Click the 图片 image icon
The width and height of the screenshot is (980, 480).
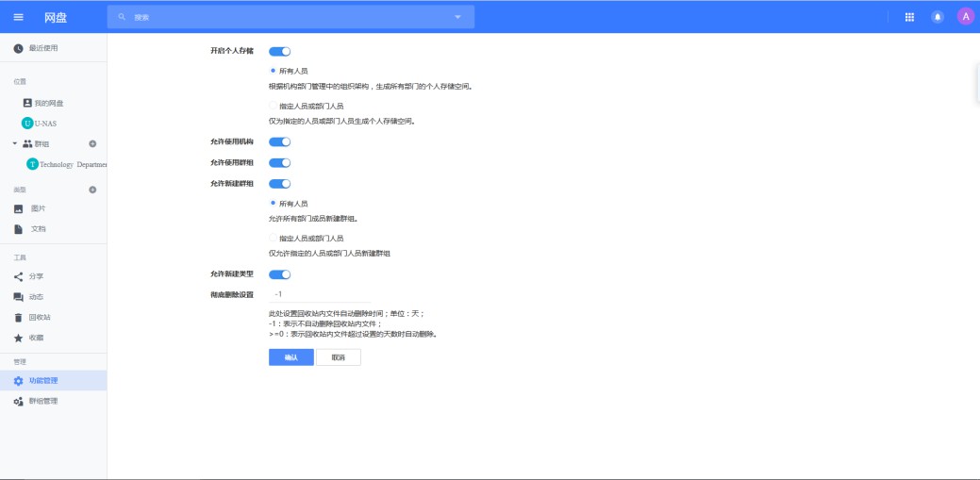coord(18,208)
